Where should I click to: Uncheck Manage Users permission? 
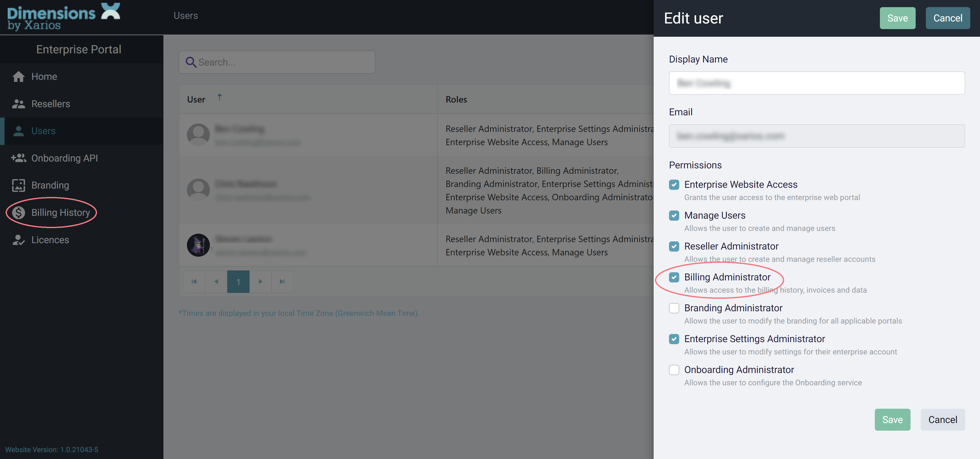pyautogui.click(x=674, y=215)
